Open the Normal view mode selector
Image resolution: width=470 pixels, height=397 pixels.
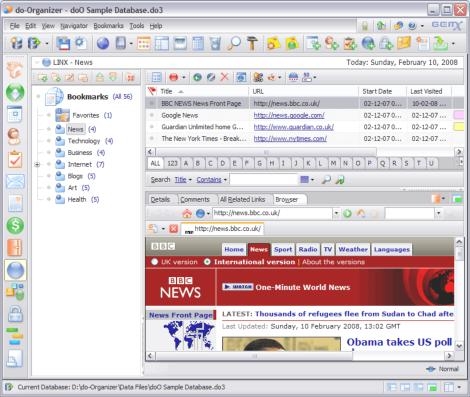tap(443, 369)
